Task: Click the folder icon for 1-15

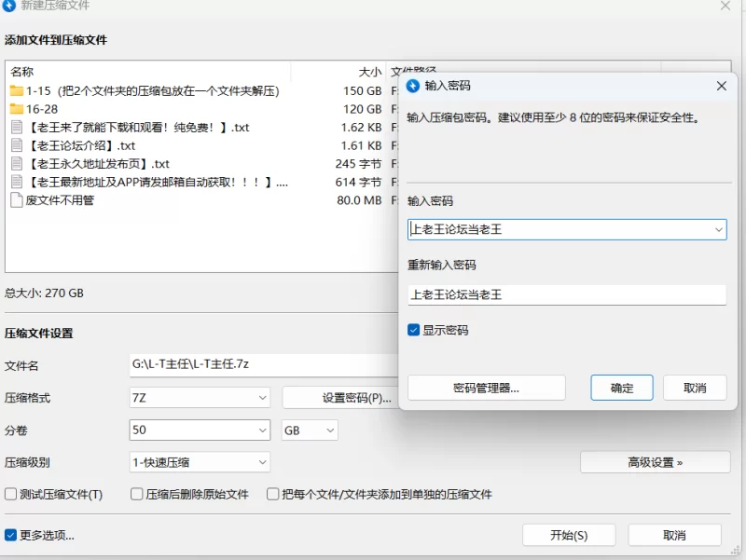Action: [16, 91]
